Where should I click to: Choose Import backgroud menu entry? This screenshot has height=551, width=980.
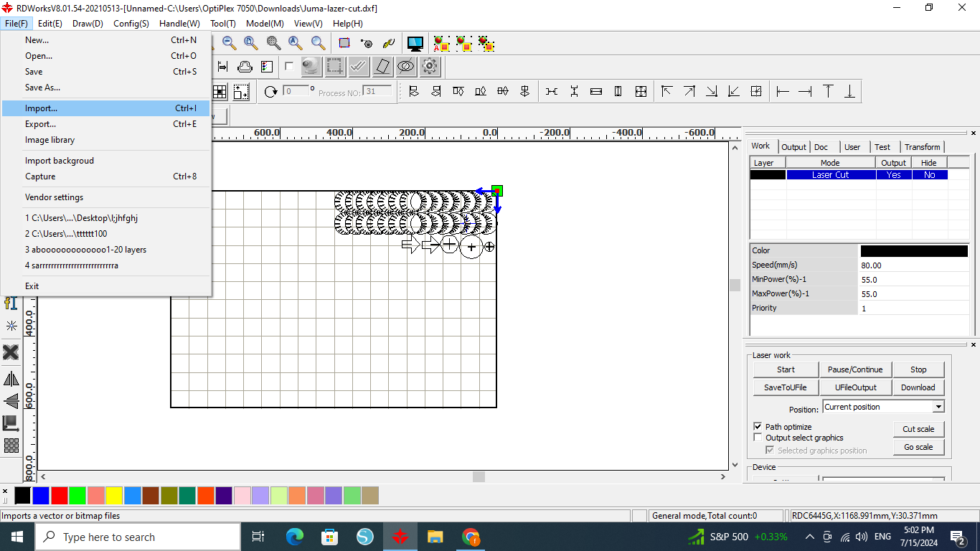click(106, 161)
